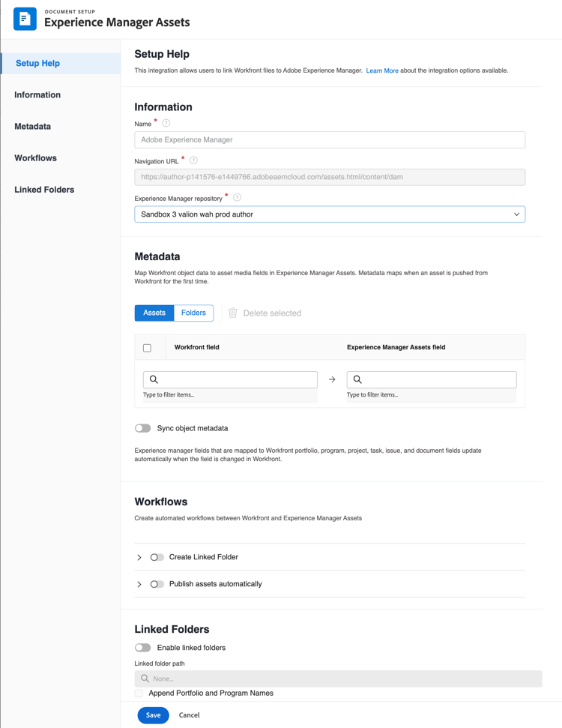Image resolution: width=562 pixels, height=728 pixels.
Task: Expand the Create Linked Folder section
Action: [139, 558]
